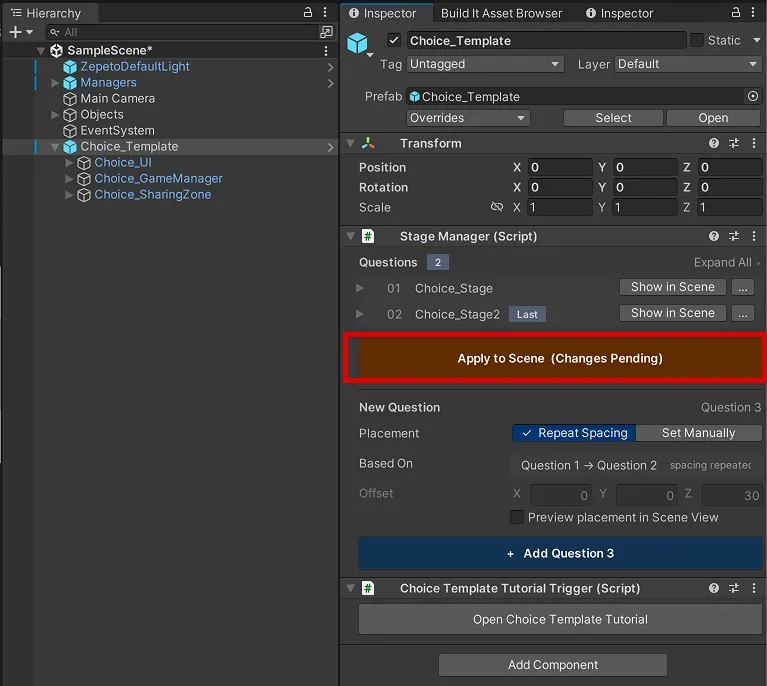Collapse the Choice_Template tree node

tap(55, 147)
